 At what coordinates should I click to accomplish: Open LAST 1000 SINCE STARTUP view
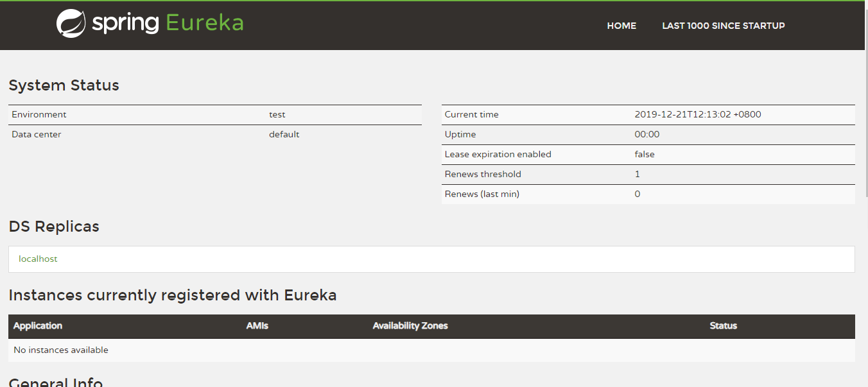(x=723, y=26)
